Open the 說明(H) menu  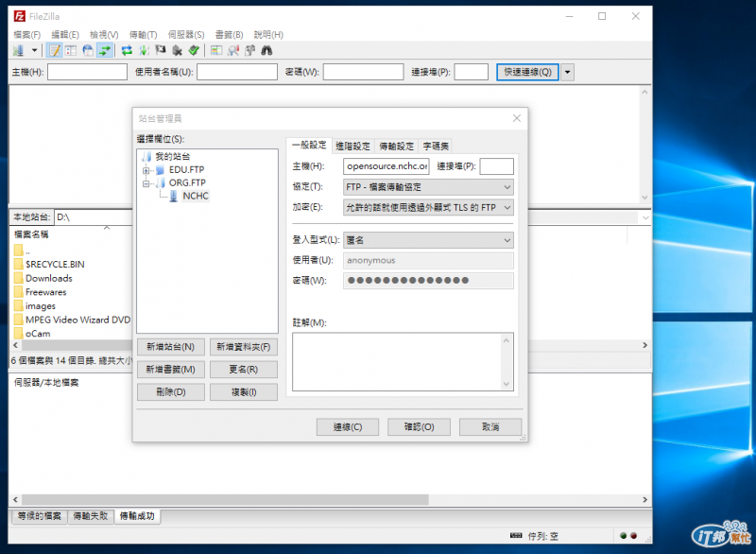(268, 35)
